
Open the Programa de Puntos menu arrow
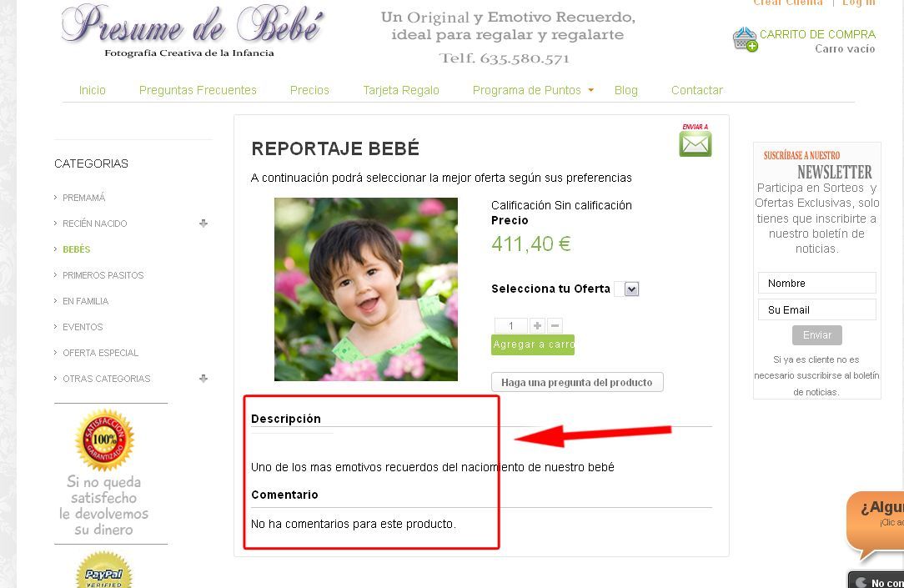[591, 90]
